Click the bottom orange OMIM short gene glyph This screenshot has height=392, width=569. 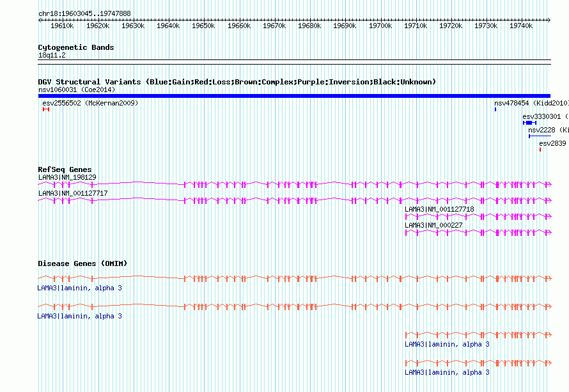(478, 363)
